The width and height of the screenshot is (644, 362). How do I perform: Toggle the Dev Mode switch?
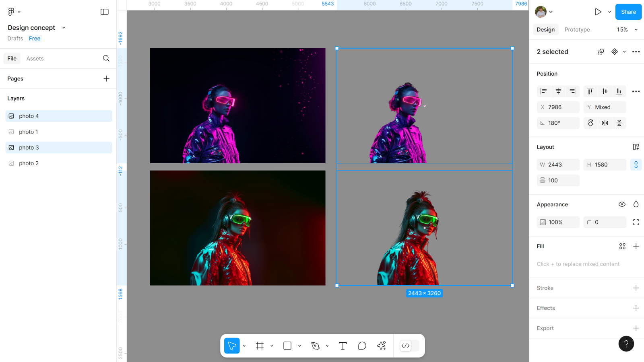tap(409, 346)
